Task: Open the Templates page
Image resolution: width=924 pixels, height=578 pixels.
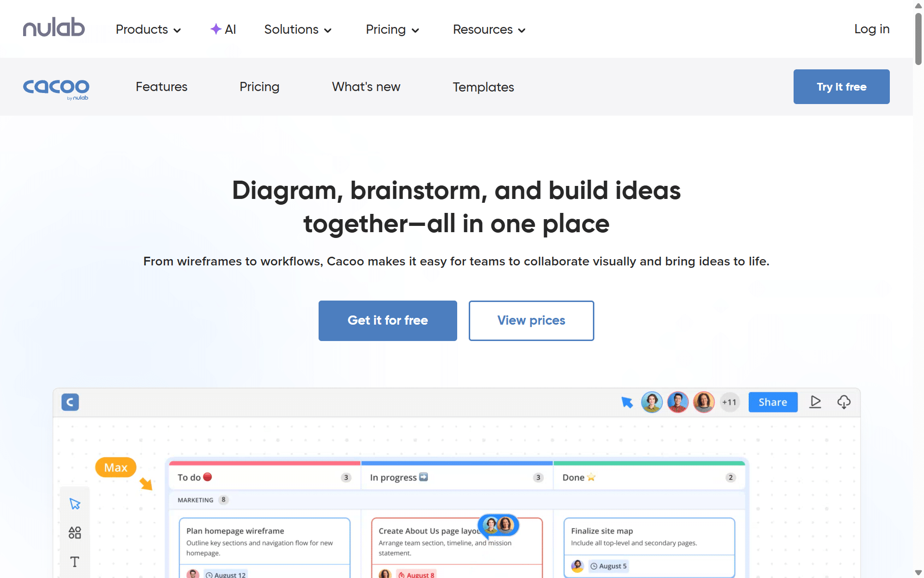Action: click(483, 87)
